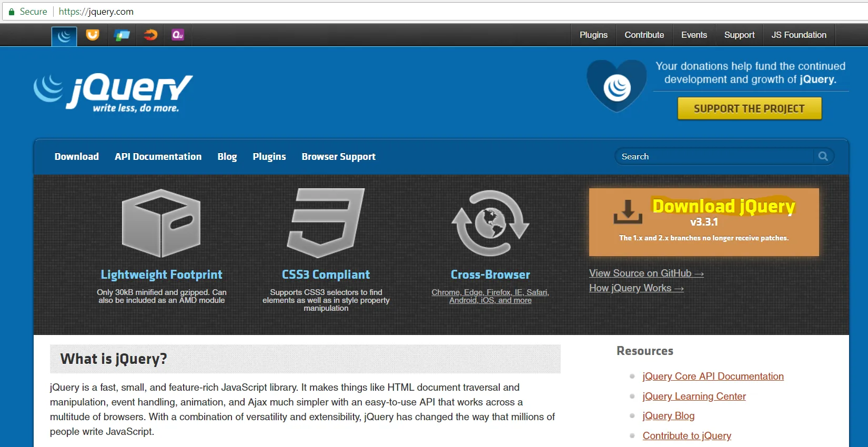Open the QUnit icon in top bar

(x=178, y=35)
